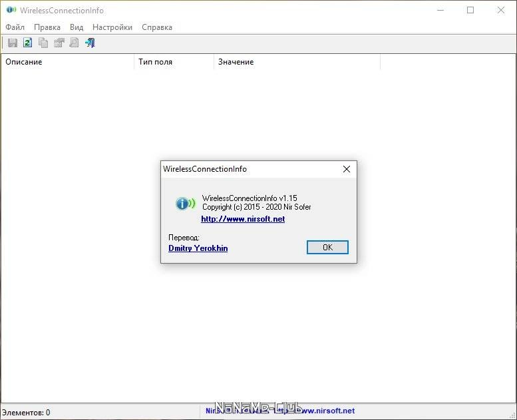Image resolution: width=517 pixels, height=420 pixels.
Task: Maximize the main WirelessConnectionInfo window
Action: pyautogui.click(x=470, y=10)
